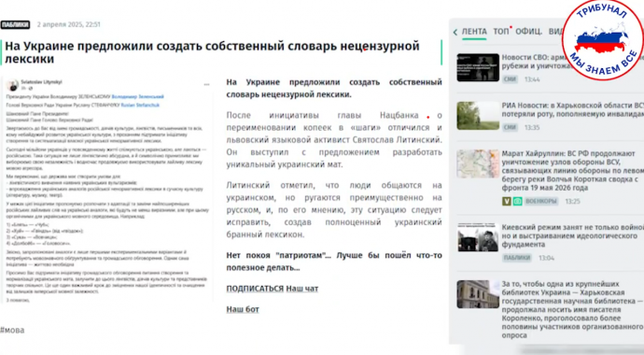Click the ПАБЛИКИ category badge above headline

coord(15,24)
